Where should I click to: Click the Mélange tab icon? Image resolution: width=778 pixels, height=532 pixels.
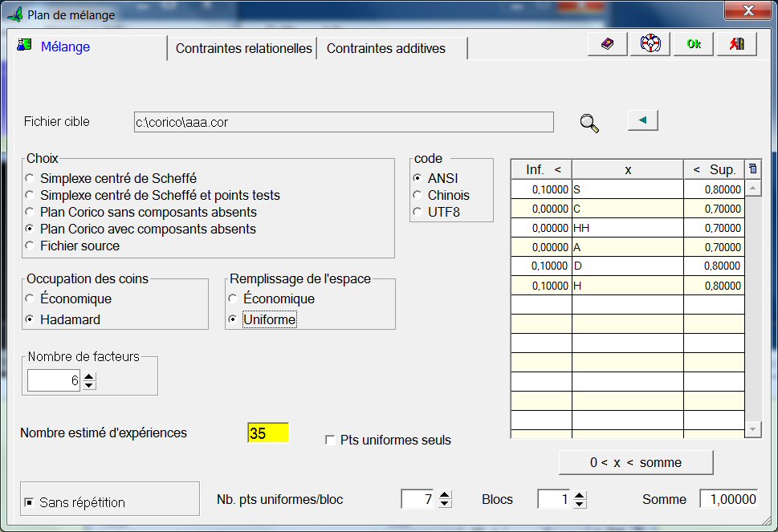(23, 46)
